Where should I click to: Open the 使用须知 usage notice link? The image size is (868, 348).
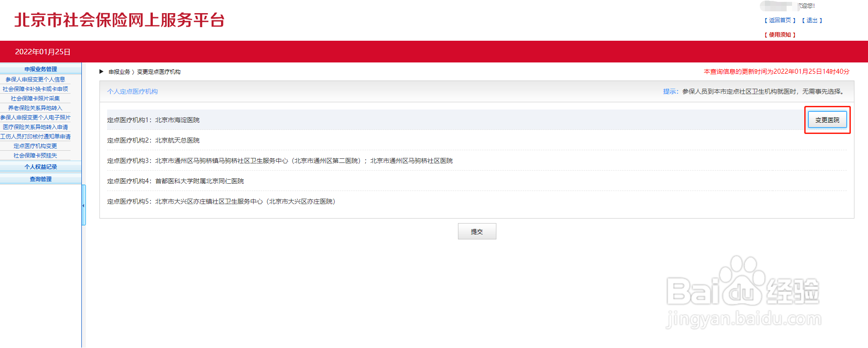[x=780, y=34]
